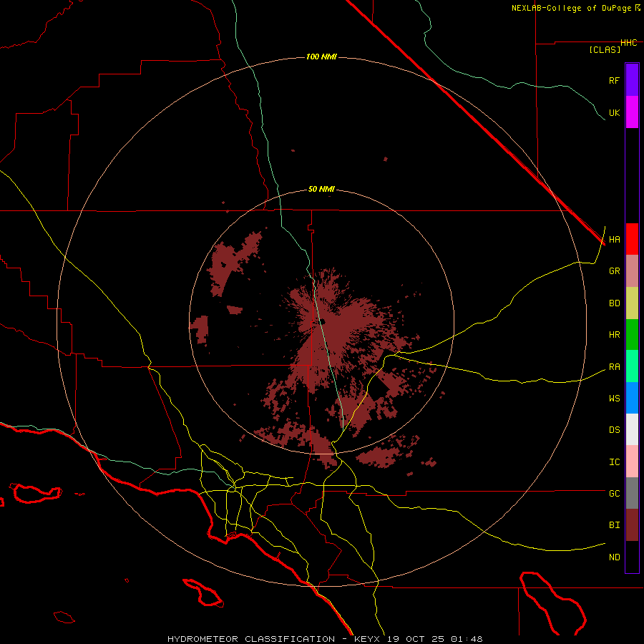Click the HHC product label
Viewport: 644px width, 644px height.
click(628, 43)
